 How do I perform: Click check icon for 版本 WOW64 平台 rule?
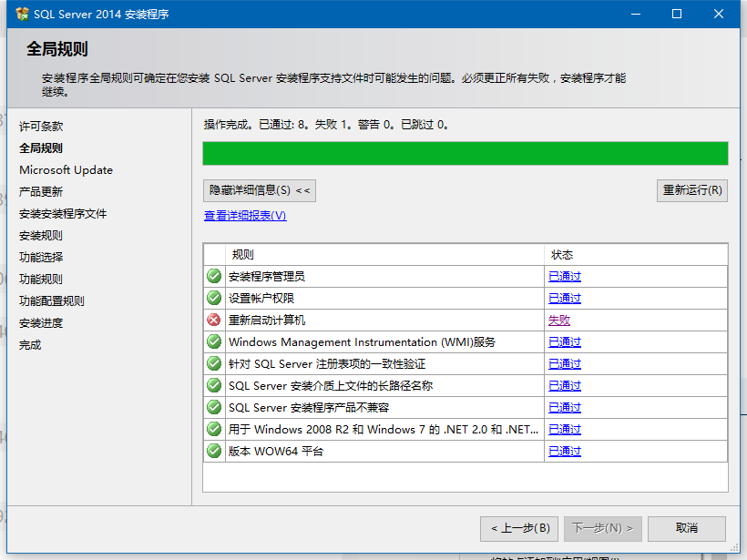[x=214, y=452]
